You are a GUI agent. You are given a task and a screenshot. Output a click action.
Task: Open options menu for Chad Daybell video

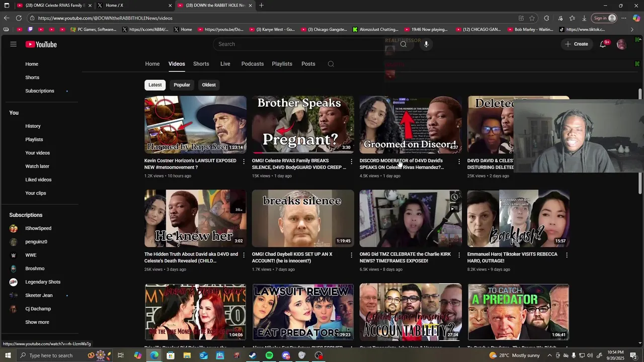351,255
